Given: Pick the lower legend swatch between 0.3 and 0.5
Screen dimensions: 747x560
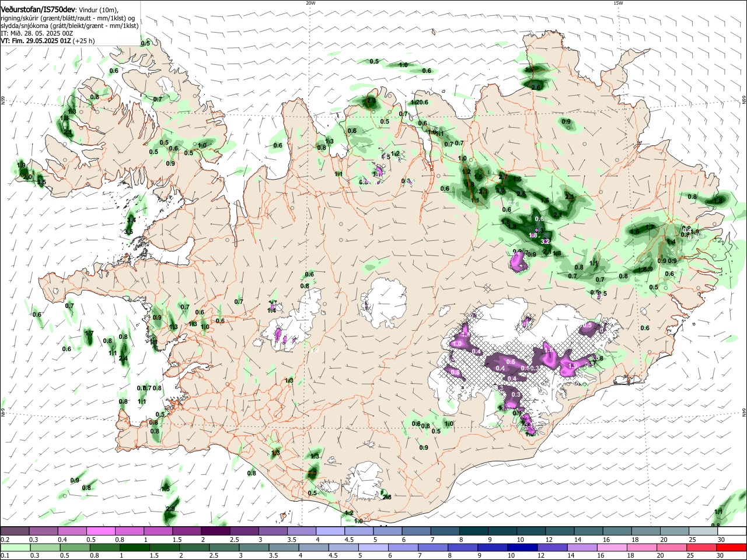Looking at the screenshot, I should tap(44, 547).
